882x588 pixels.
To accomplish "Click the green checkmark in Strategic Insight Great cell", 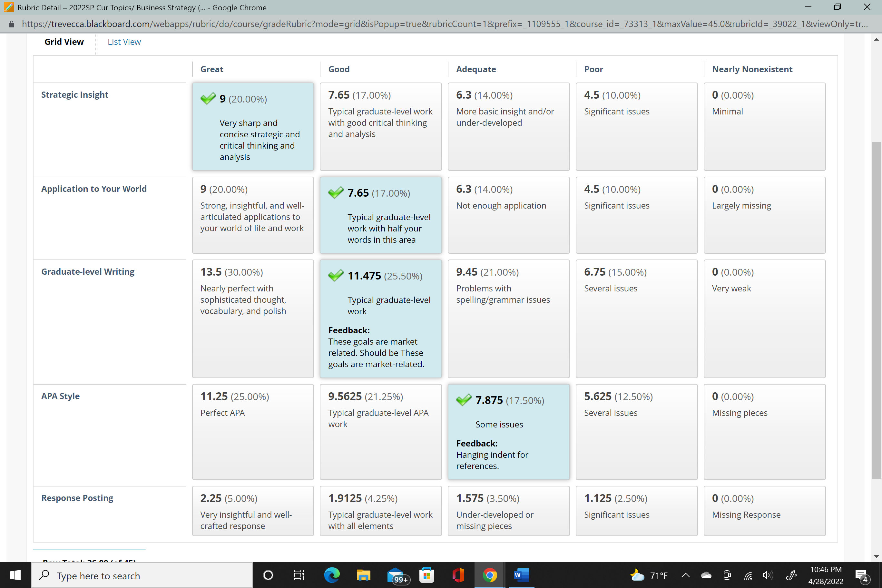I will click(208, 98).
